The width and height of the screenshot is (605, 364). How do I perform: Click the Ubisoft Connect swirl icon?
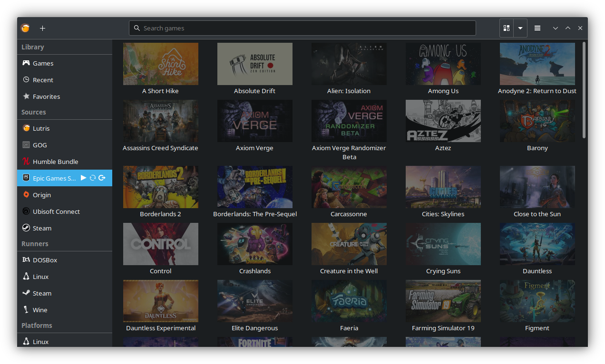coord(26,211)
